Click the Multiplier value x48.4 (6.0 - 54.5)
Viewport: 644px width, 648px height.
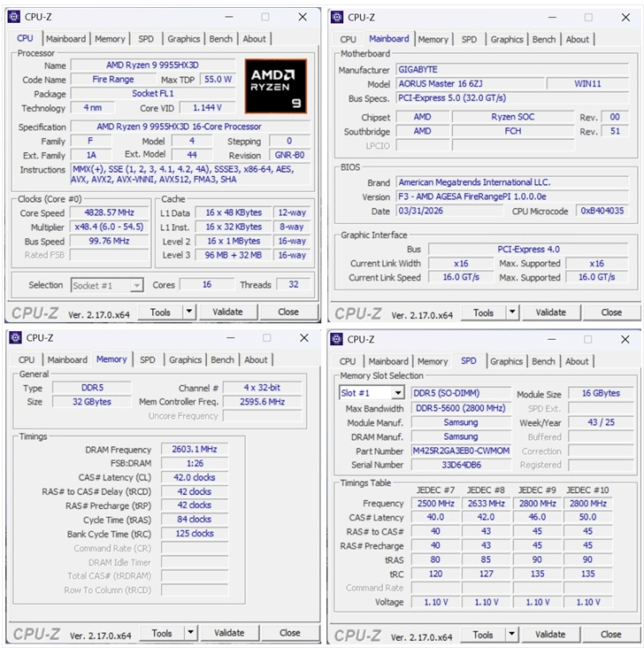[110, 227]
